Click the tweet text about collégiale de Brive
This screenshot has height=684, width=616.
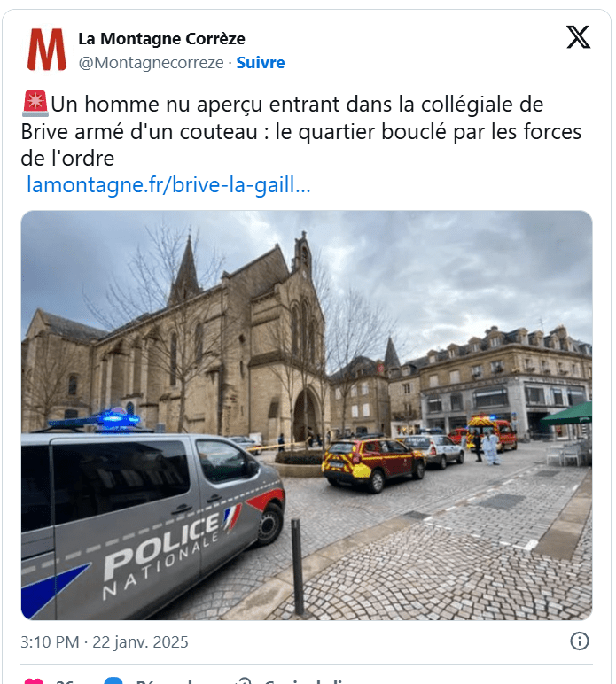301,131
